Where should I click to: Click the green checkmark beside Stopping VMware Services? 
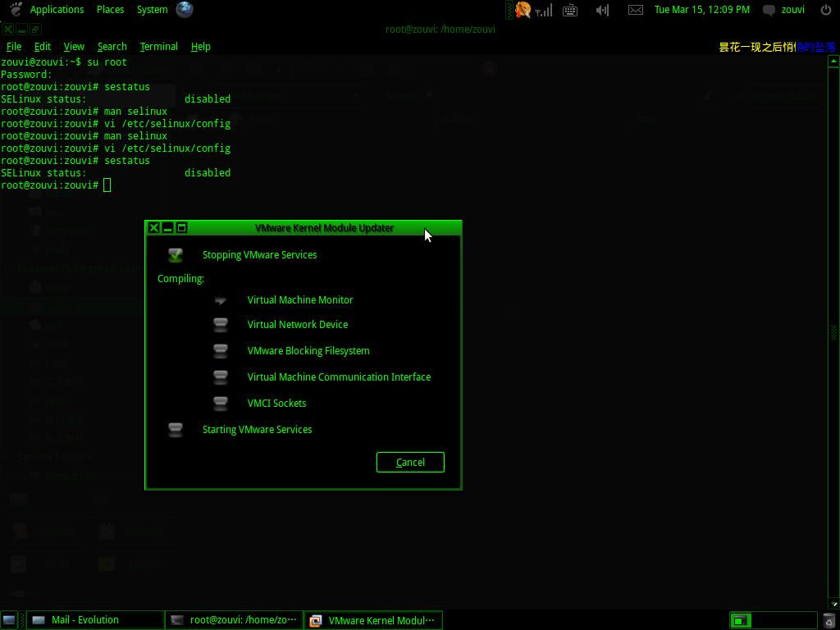click(x=176, y=255)
